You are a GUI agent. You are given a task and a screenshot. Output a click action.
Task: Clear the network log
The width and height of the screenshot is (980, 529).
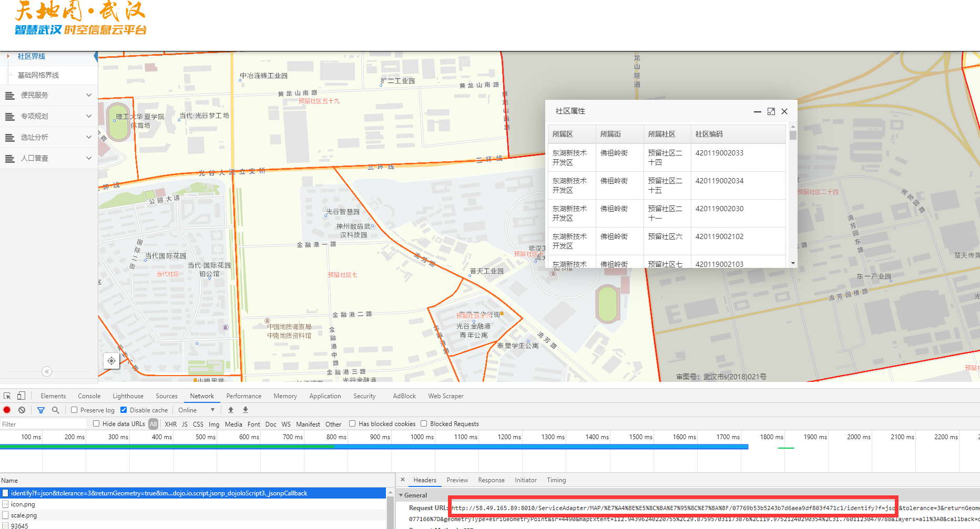point(22,410)
